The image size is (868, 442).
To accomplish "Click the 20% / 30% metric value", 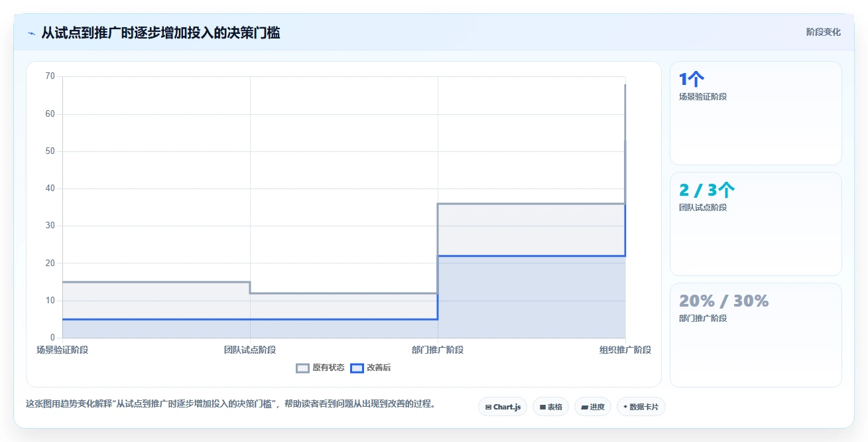I will pos(724,301).
